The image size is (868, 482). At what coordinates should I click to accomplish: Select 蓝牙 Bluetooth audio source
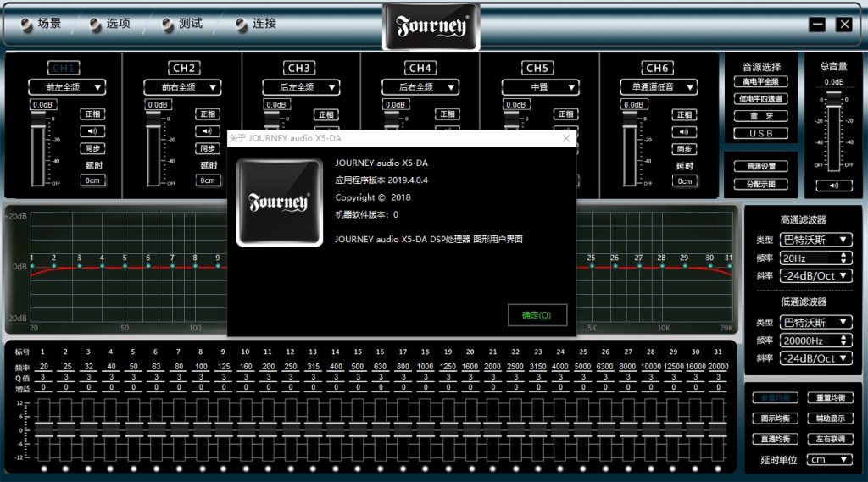pos(760,116)
